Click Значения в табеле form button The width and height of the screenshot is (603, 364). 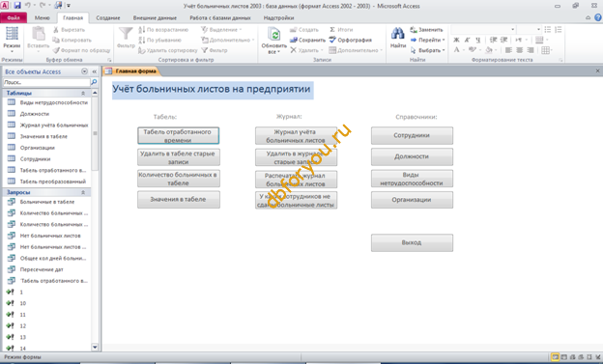tap(179, 200)
